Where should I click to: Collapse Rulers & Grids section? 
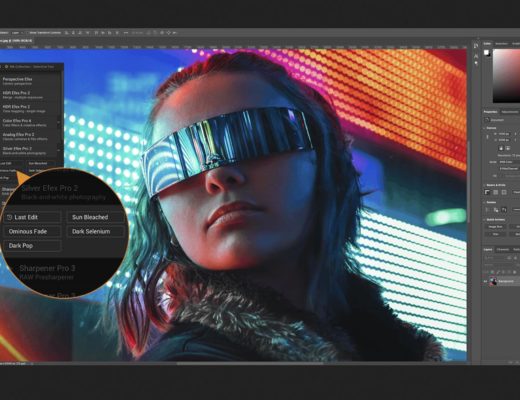(484, 185)
